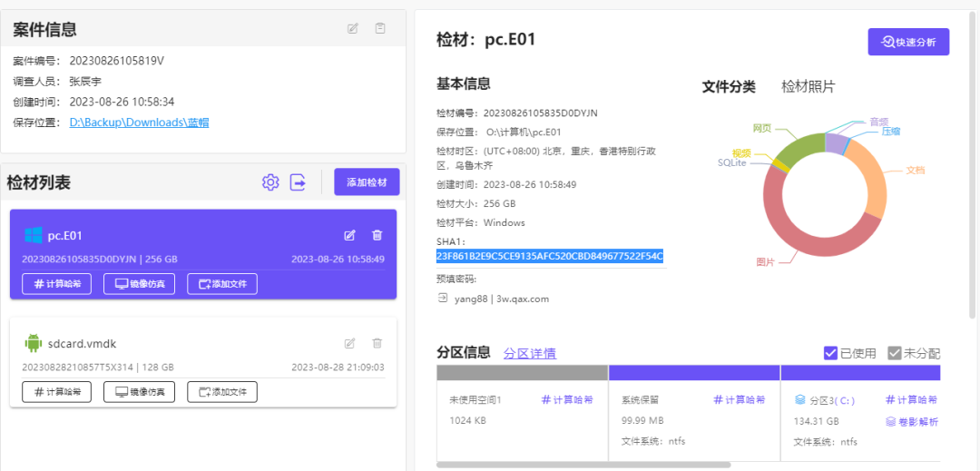The image size is (980, 471).
Task: Edit the pc.E01 evidence entry
Action: click(350, 236)
